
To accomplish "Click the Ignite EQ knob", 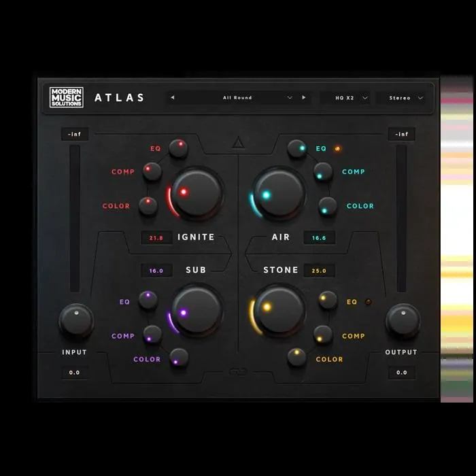I will (178, 148).
